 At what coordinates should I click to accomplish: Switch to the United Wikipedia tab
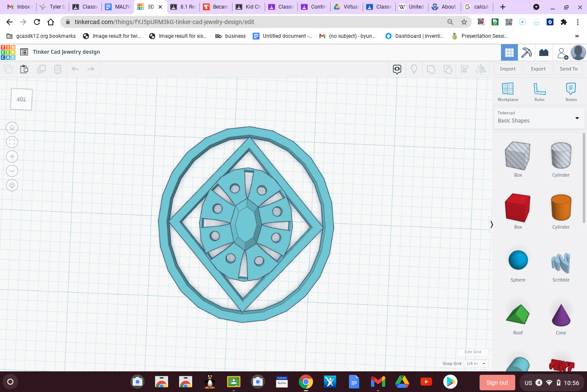click(412, 7)
